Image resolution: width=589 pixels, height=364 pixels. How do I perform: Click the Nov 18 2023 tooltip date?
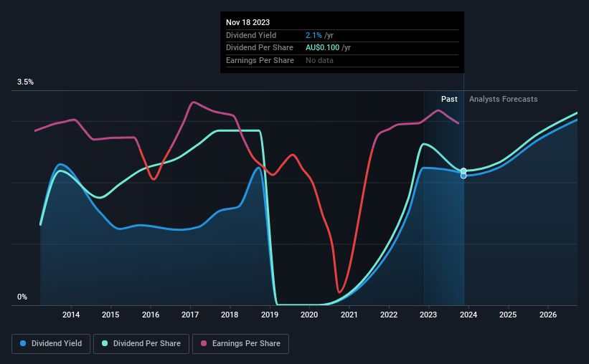tap(248, 22)
